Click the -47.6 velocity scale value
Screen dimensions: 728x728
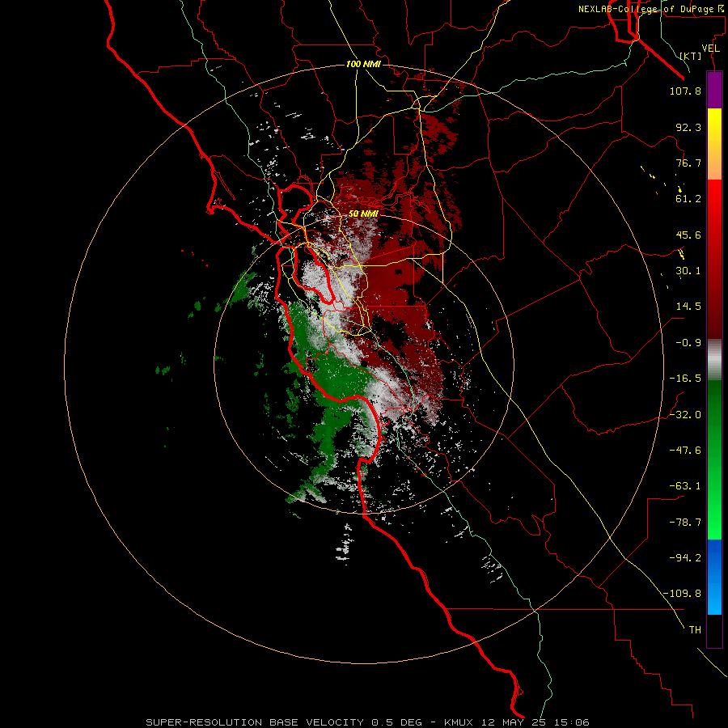(x=685, y=451)
